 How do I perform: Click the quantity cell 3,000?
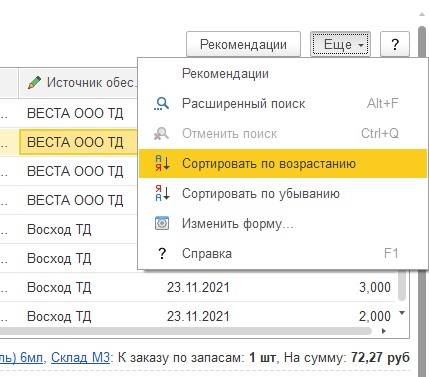point(375,287)
